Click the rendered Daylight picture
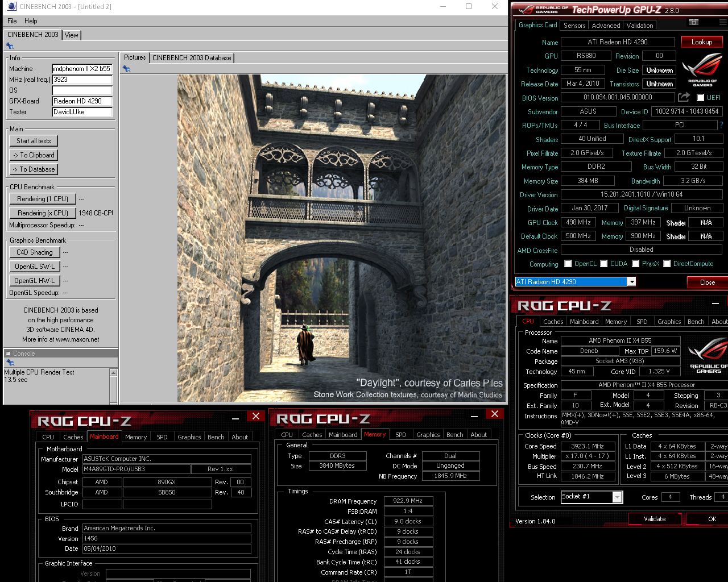728x582 pixels. [x=341, y=238]
